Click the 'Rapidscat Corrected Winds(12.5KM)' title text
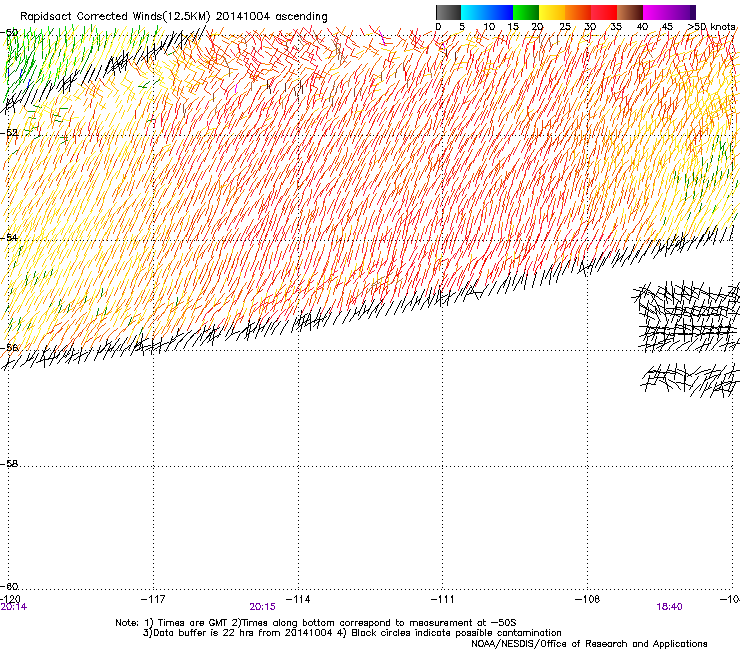The width and height of the screenshot is (740, 650). 115,17
